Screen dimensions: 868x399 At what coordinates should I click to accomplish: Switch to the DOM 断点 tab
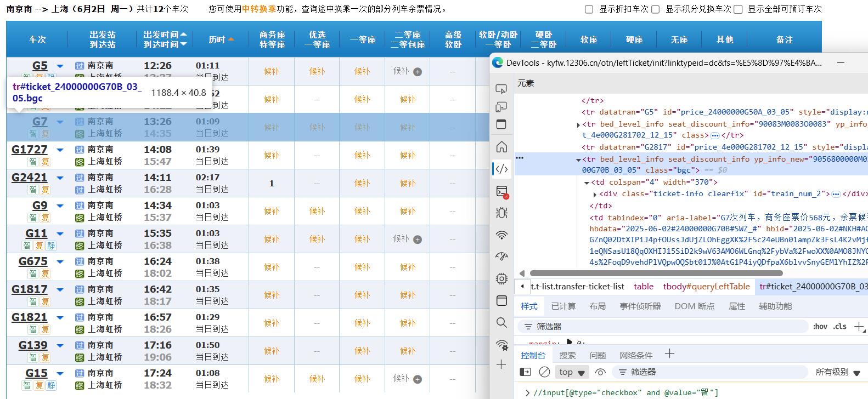click(x=695, y=306)
